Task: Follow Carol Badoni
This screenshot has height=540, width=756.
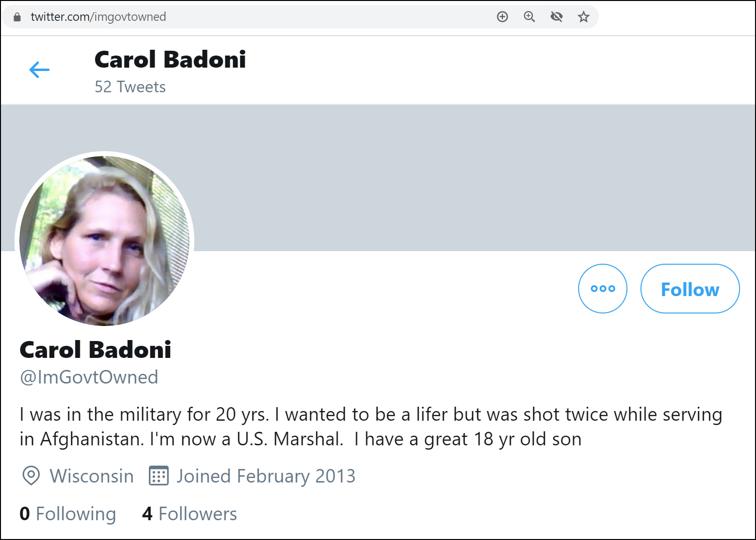Action: (x=690, y=288)
